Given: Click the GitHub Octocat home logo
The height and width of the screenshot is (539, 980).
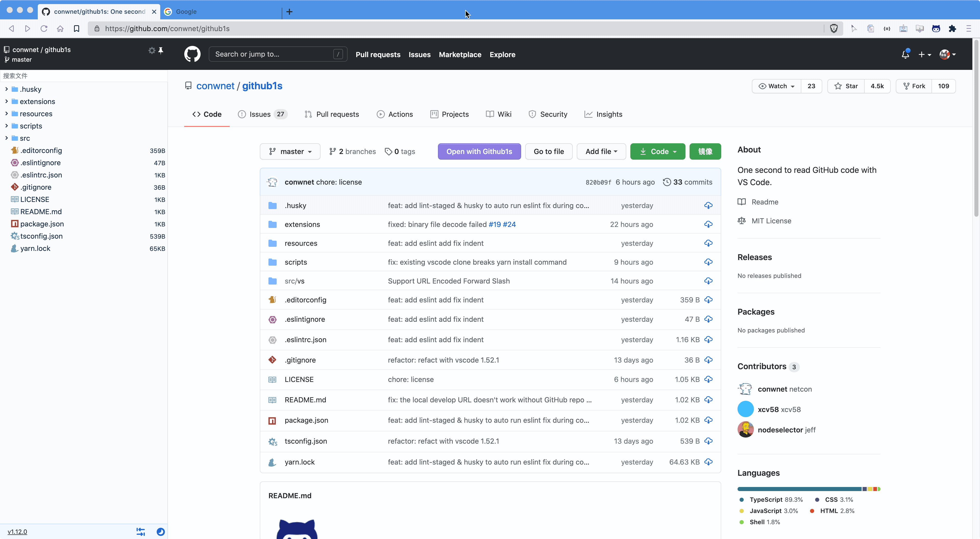Looking at the screenshot, I should [x=192, y=54].
